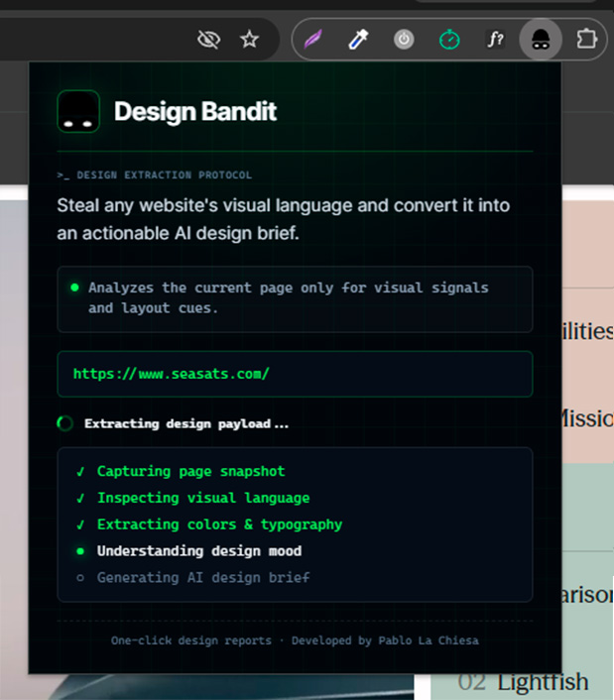Screen dimensions: 614x700
Task: Click the Design Bandit mask logo
Action: click(78, 112)
